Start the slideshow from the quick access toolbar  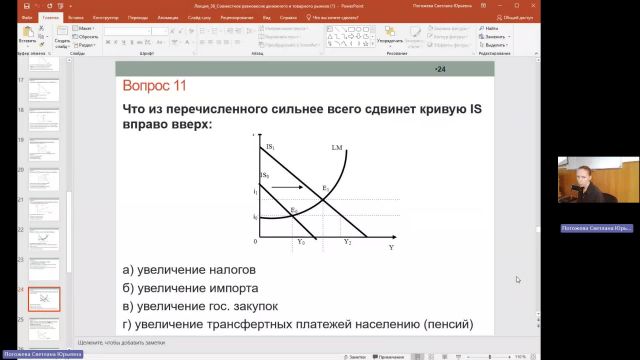point(60,6)
